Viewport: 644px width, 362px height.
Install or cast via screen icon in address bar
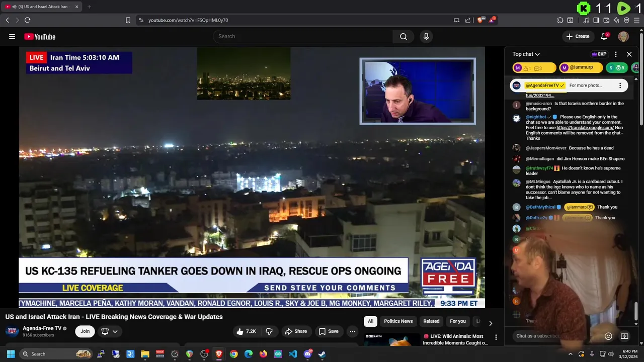click(x=456, y=20)
